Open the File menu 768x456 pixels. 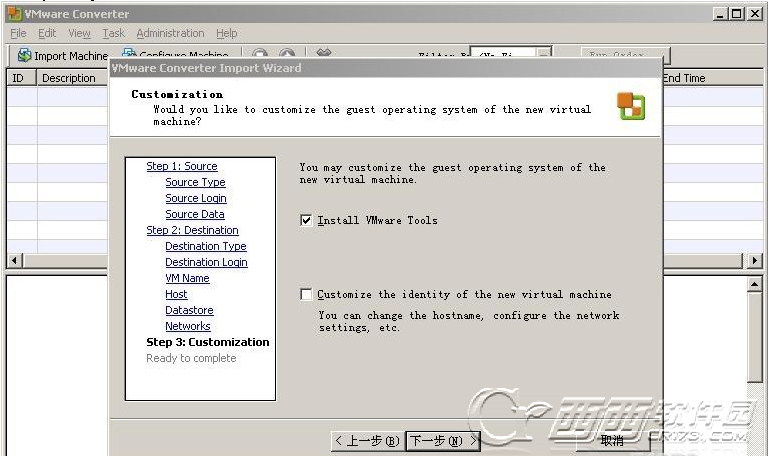coord(18,33)
